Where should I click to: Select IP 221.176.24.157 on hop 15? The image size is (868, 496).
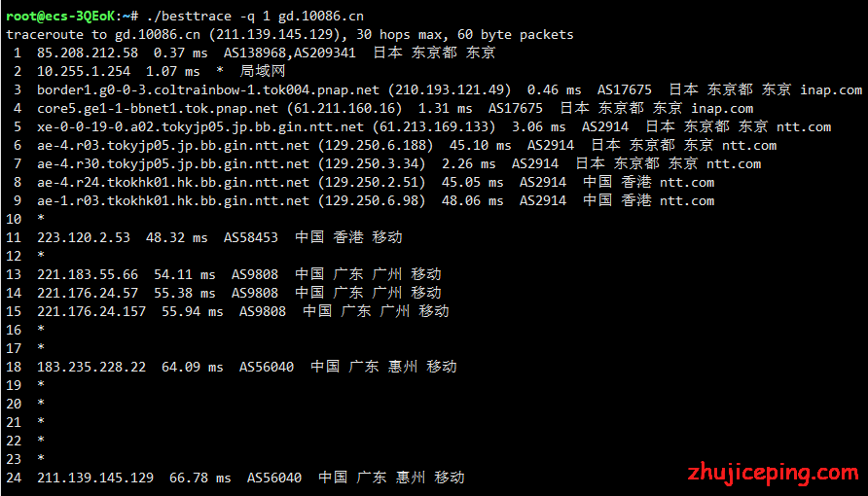pos(91,311)
